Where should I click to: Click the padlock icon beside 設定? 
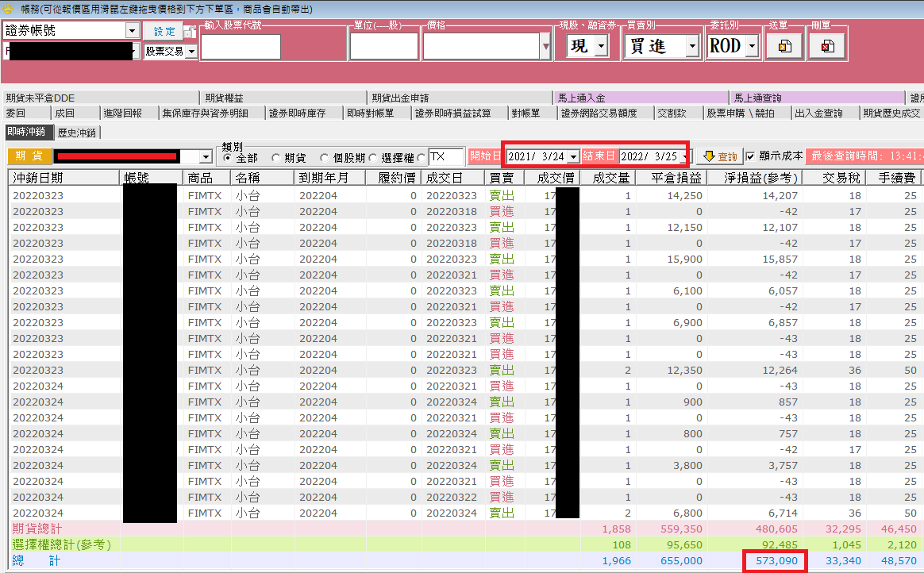coord(190,31)
